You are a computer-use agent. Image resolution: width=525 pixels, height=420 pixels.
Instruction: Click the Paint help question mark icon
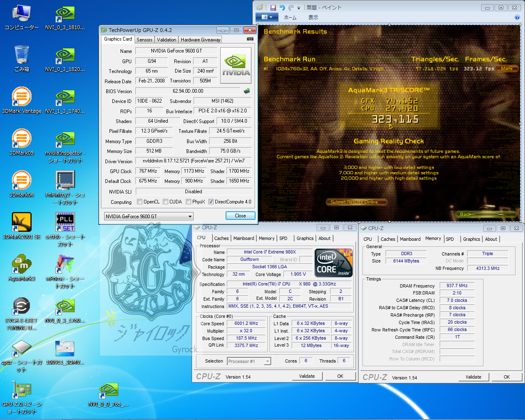[x=517, y=17]
